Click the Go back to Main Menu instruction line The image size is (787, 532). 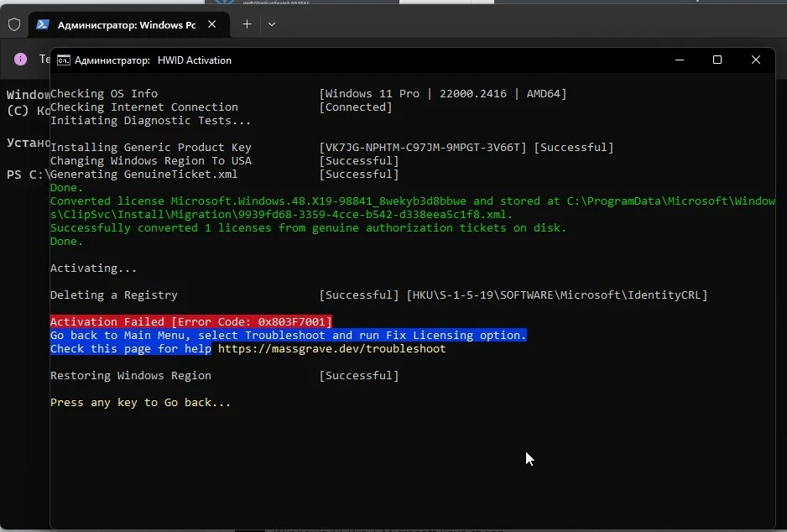click(x=288, y=335)
